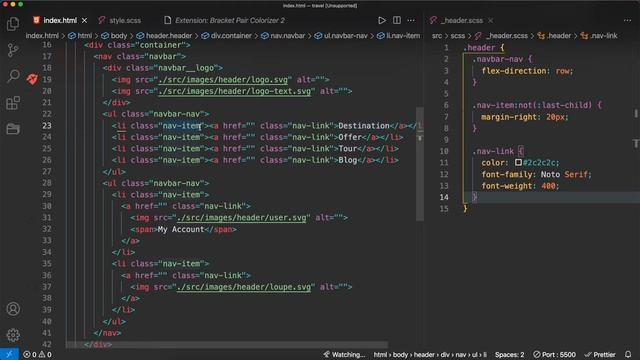Switch to Extension: Bracket Pair Colorizer 2 tab
This screenshot has width=640, height=360.
(230, 20)
